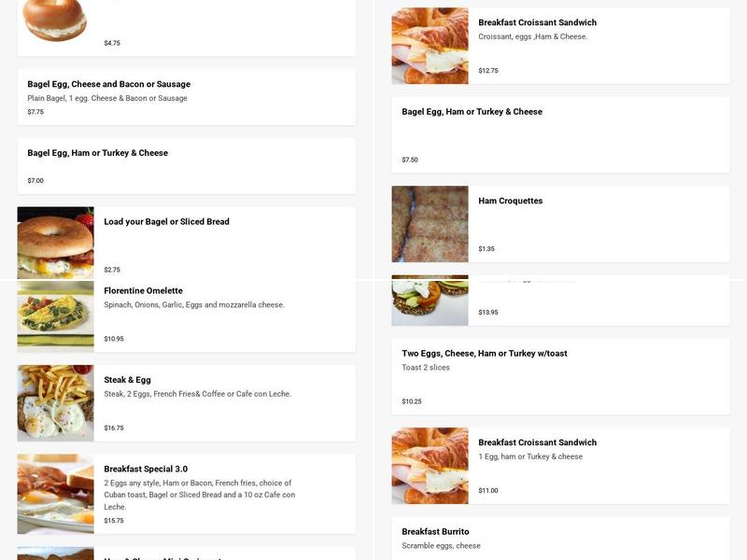The image size is (747, 560).
Task: Click the Steak & Egg fries thumbnail
Action: 54,402
